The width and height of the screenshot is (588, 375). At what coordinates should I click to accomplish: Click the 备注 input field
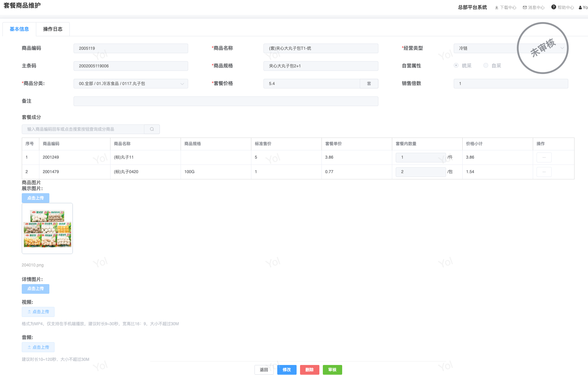226,101
